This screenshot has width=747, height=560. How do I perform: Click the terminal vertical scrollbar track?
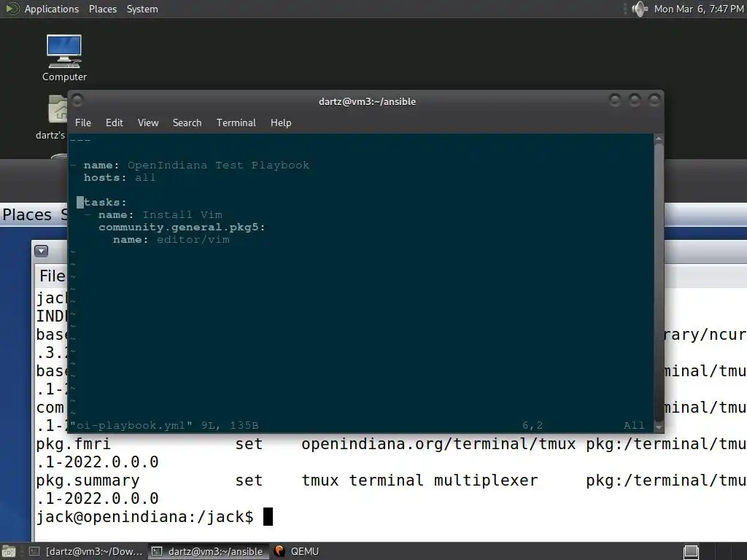(x=659, y=283)
